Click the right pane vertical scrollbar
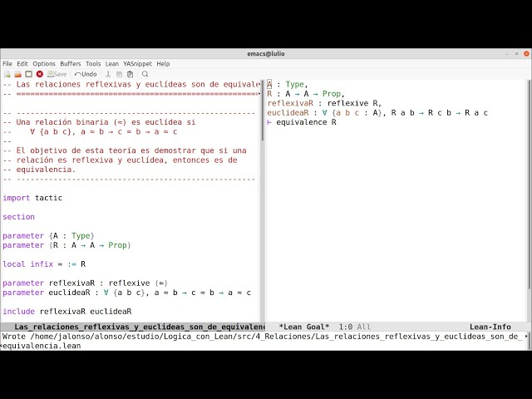Image resolution: width=532 pixels, height=399 pixels. (529, 200)
